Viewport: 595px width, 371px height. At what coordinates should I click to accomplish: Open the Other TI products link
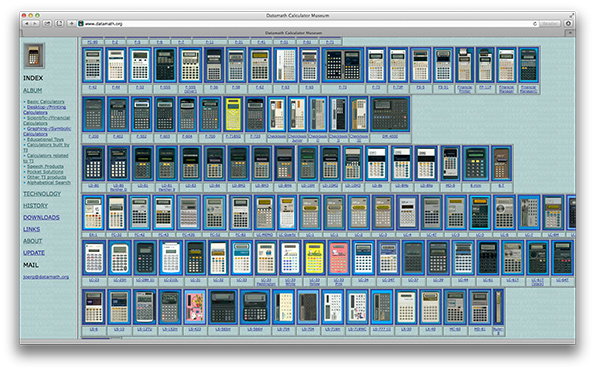pos(46,177)
